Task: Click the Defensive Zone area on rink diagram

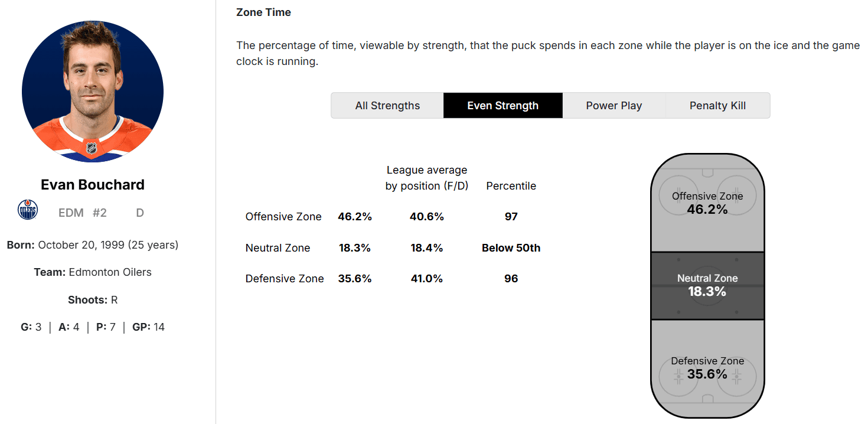Action: point(707,367)
